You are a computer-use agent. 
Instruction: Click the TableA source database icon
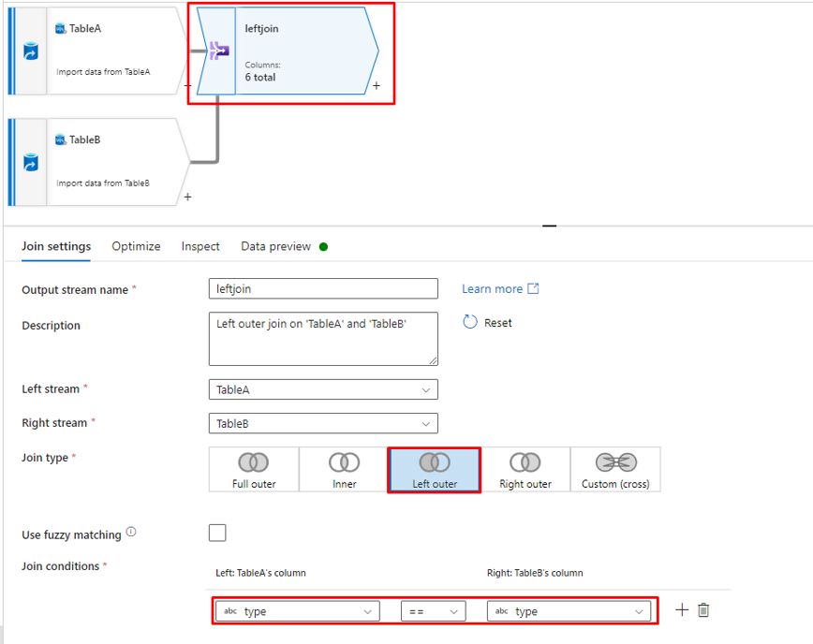coord(30,51)
